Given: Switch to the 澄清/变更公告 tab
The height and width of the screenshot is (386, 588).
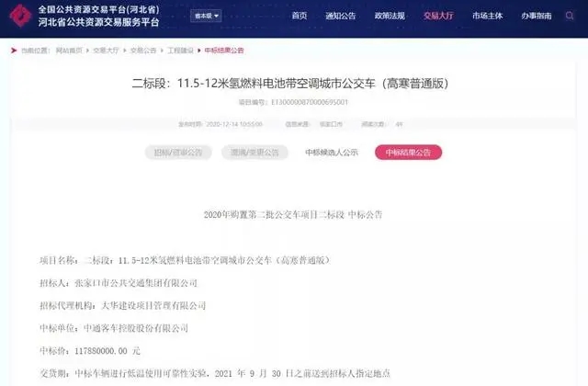Looking at the screenshot, I should point(254,153).
